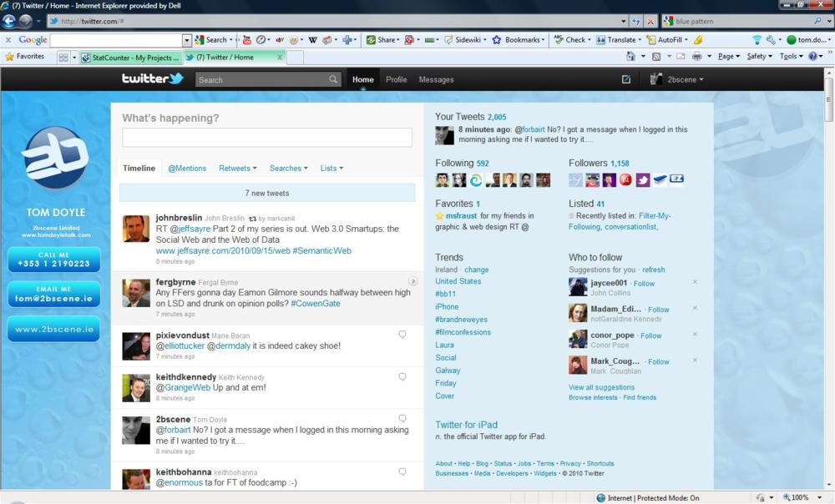
Task: Open fergbyrne tweet details arrow
Action: (412, 281)
